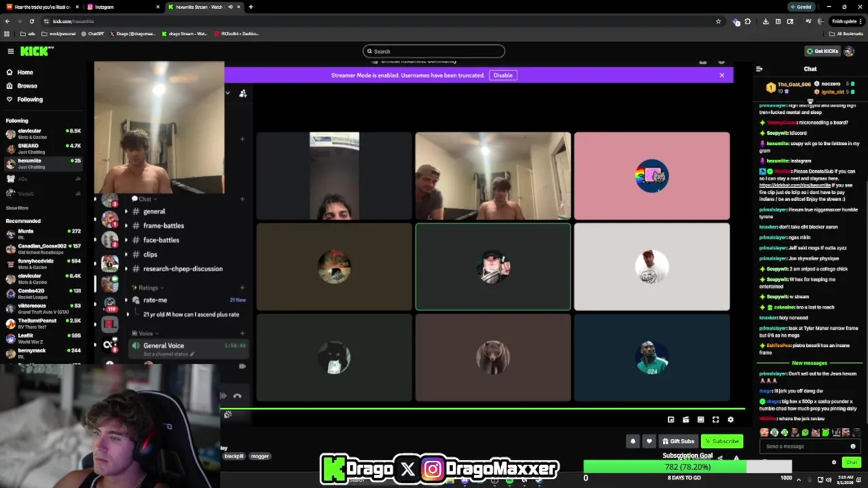
Task: Click the green Chat send button
Action: pyautogui.click(x=851, y=462)
